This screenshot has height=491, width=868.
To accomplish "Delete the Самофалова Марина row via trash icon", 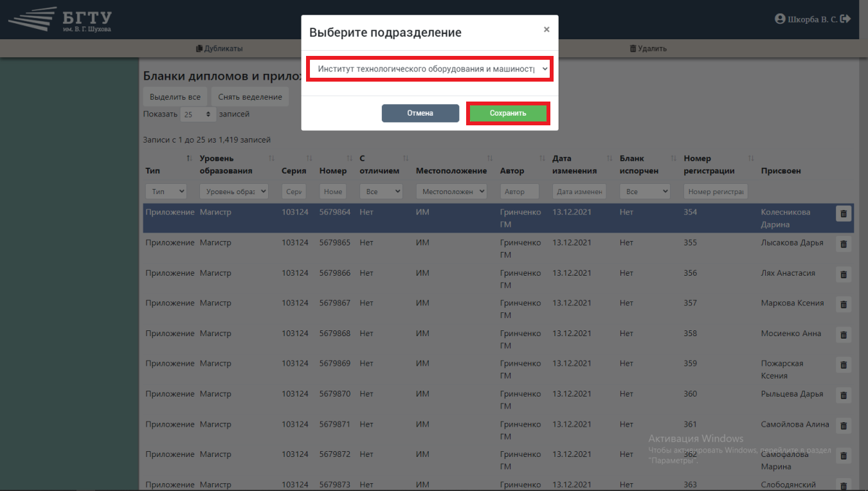I will pyautogui.click(x=844, y=456).
